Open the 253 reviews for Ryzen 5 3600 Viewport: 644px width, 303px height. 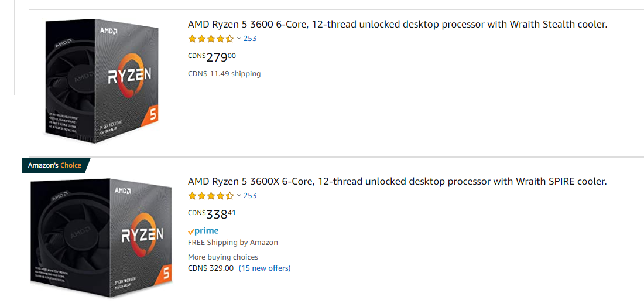pos(250,39)
